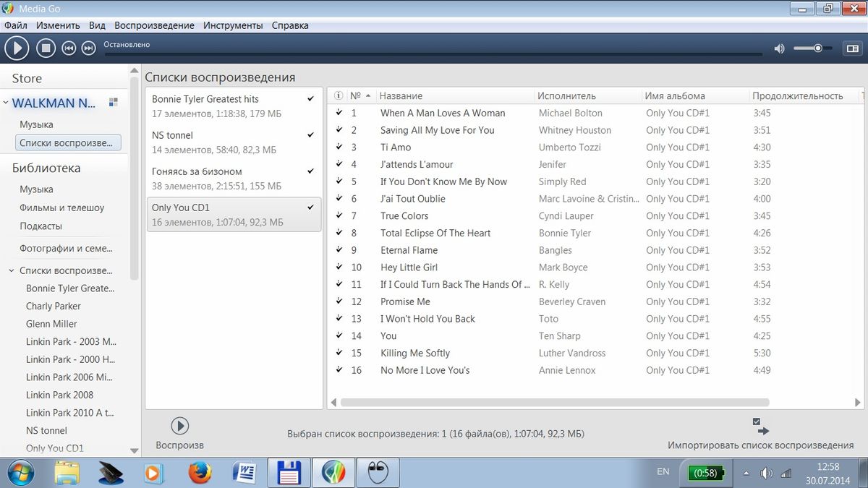Collapse the WALKMAN device tree
The width and height of the screenshot is (868, 488).
click(x=6, y=103)
